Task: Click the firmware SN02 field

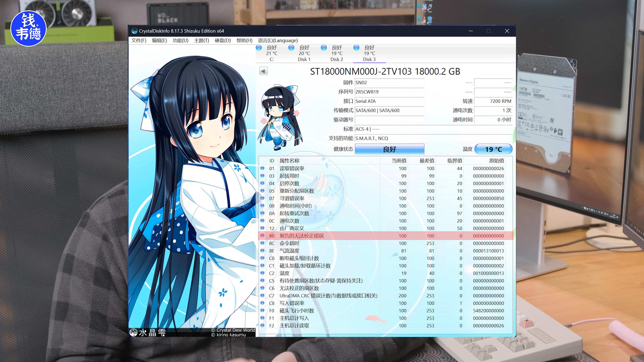Action: (389, 83)
